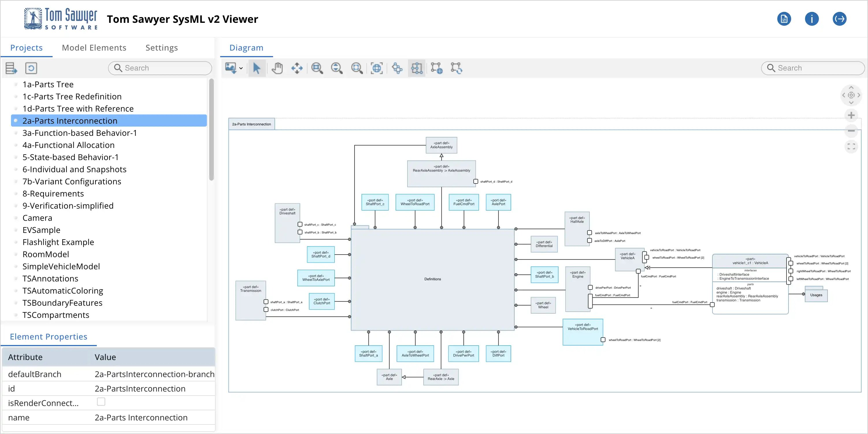Image resolution: width=868 pixels, height=434 pixels.
Task: Click the export image toolbar icon
Action: [231, 68]
